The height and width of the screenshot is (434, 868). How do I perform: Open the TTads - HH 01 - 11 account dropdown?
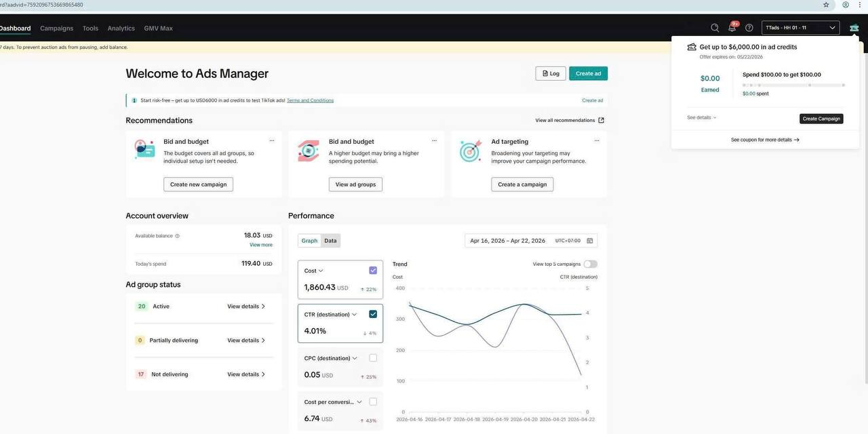click(x=801, y=28)
